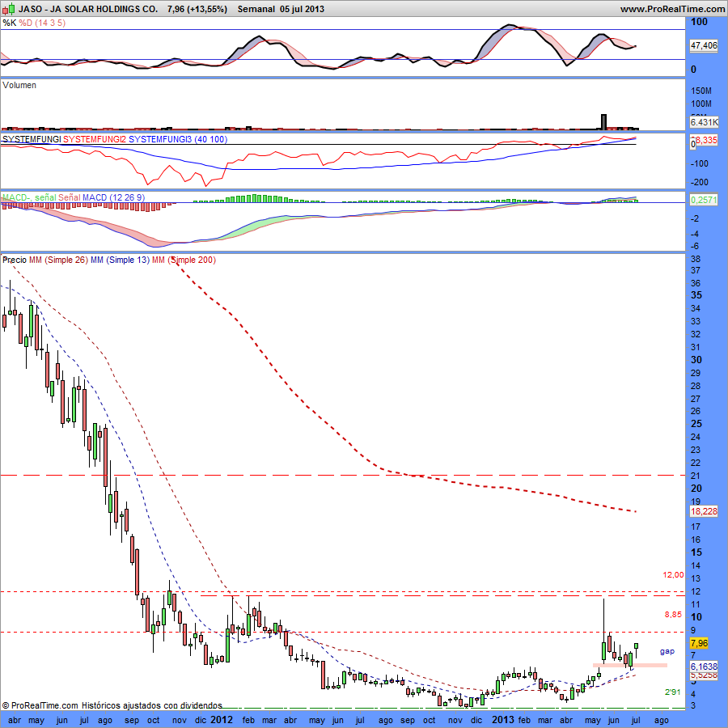Click the (12 26 9) MACD parameters

(127, 197)
